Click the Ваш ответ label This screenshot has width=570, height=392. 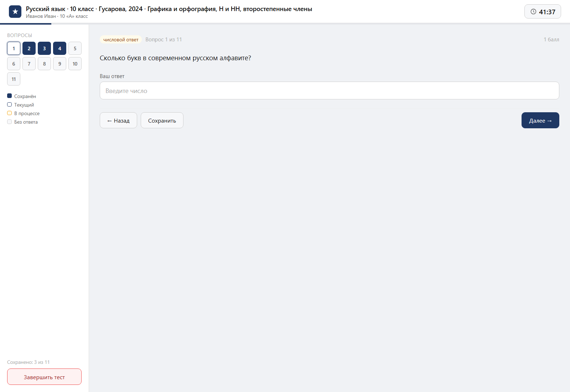pyautogui.click(x=112, y=76)
